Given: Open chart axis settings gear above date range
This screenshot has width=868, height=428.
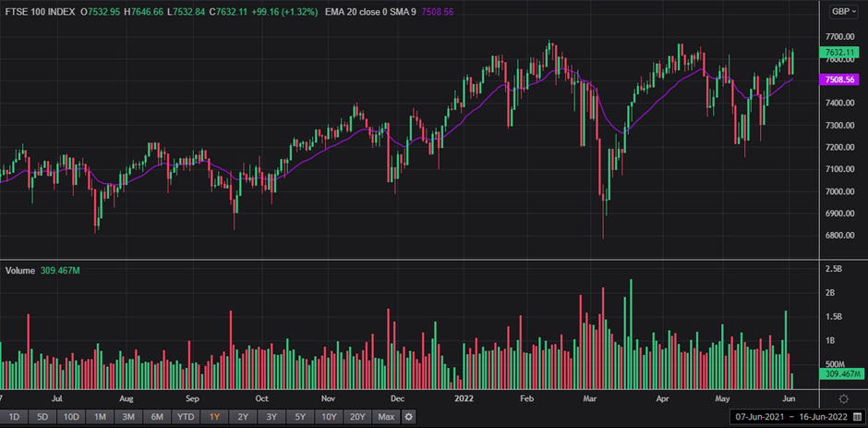Looking at the screenshot, I should pos(844,399).
